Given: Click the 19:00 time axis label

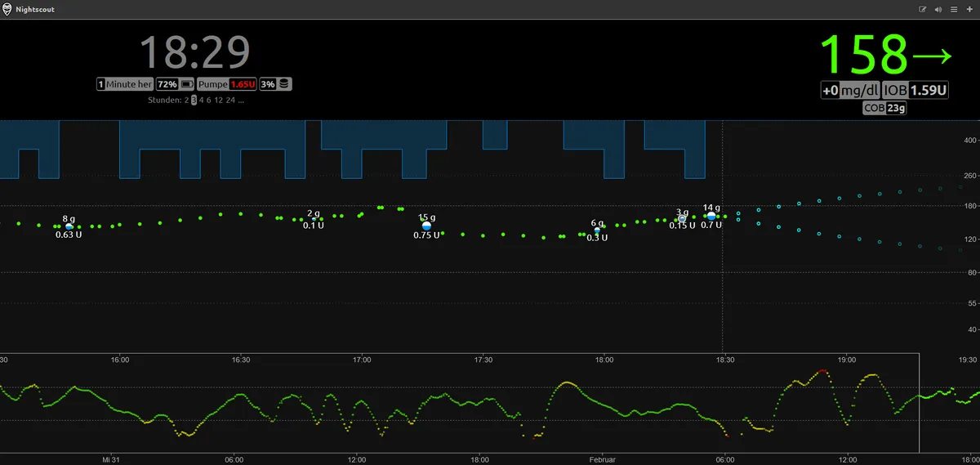Looking at the screenshot, I should 847,360.
